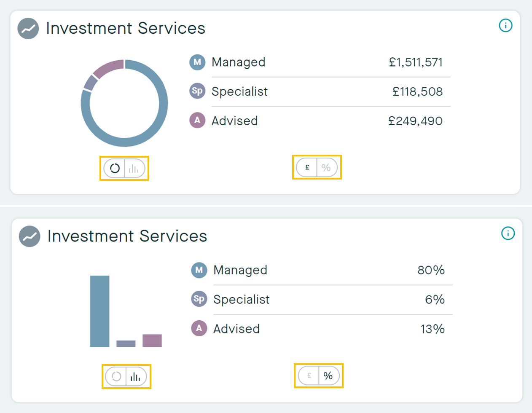Image resolution: width=532 pixels, height=413 pixels.
Task: Click the Specialist 'Sp' badge icon
Action: click(x=197, y=91)
